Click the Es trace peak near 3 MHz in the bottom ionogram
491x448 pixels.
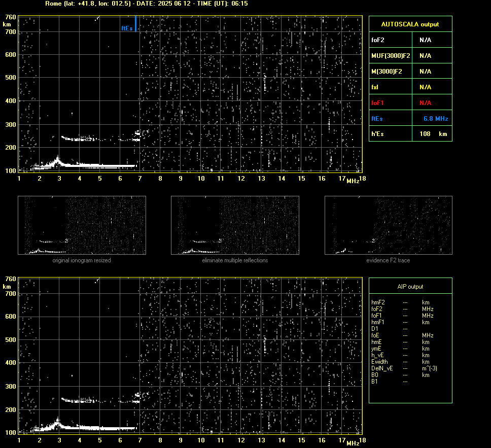(57, 422)
